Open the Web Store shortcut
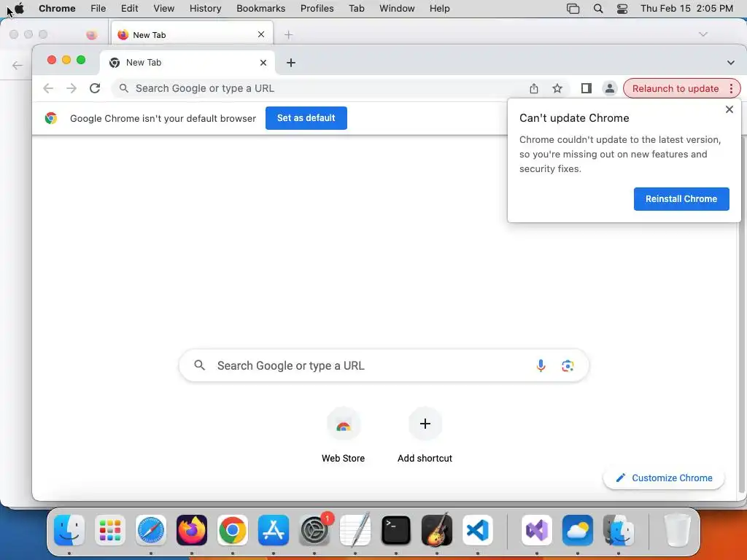The image size is (747, 560). coord(343,435)
